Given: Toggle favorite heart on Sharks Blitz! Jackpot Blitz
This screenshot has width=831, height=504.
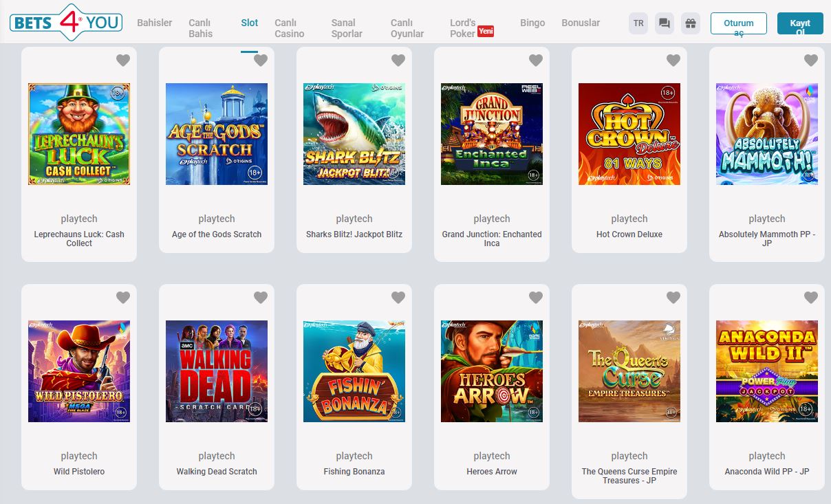Looking at the screenshot, I should tap(398, 61).
